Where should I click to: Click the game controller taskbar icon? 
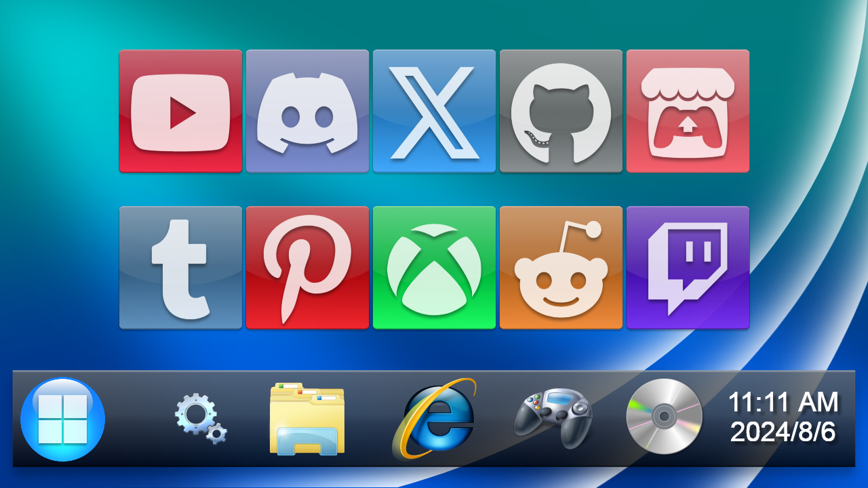[553, 418]
